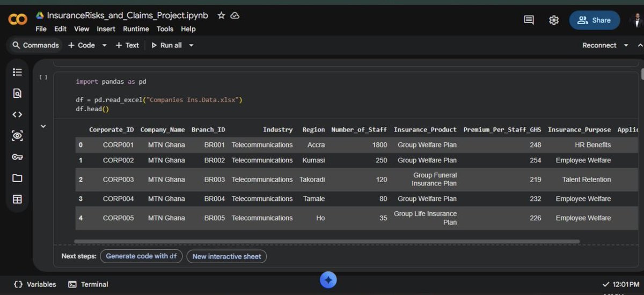
Task: Click the HR Benefits cell
Action: click(x=592, y=145)
